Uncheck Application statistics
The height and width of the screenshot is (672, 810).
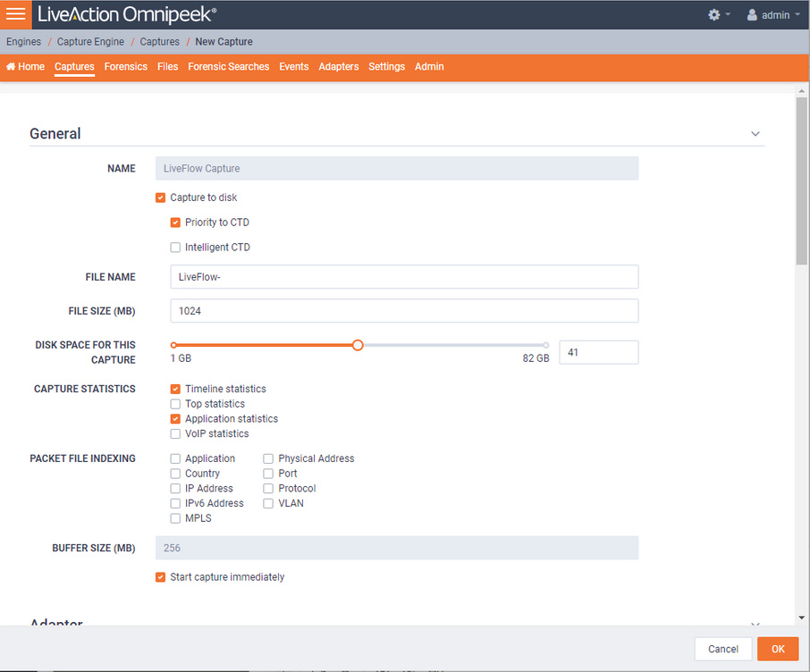pyautogui.click(x=175, y=419)
